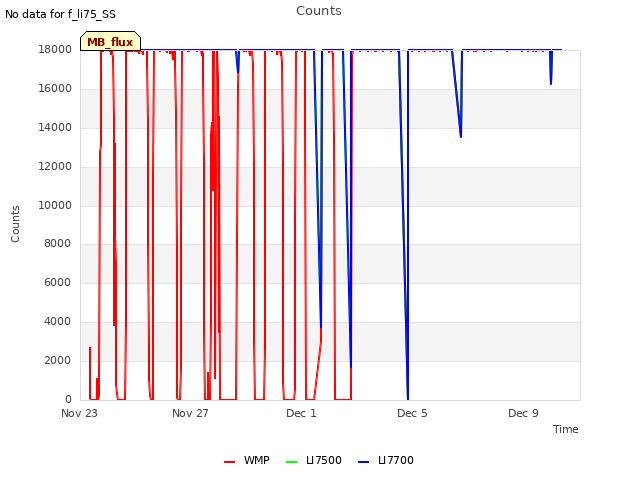Click the Dec 1 x-axis tick label
640x480 pixels.
click(x=301, y=413)
